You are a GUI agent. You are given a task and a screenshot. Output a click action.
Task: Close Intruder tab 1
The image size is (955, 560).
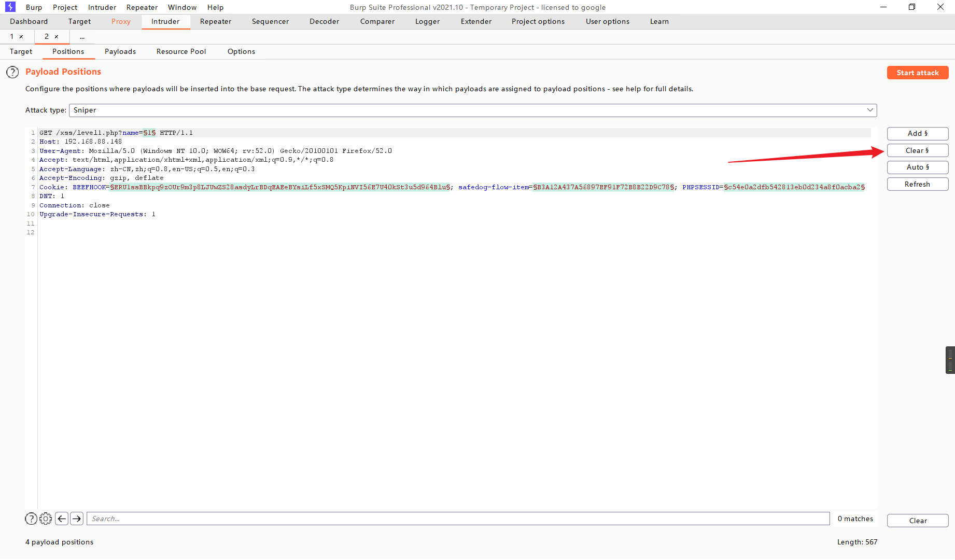click(21, 36)
